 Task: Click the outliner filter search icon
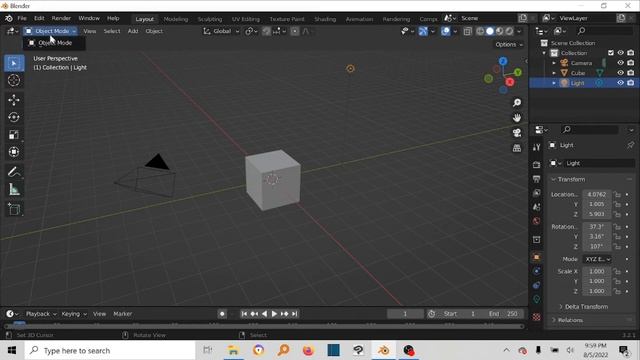point(581,31)
